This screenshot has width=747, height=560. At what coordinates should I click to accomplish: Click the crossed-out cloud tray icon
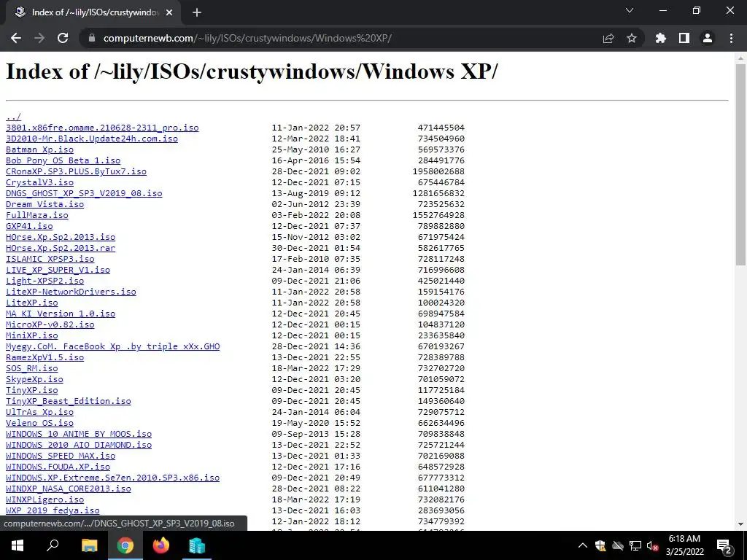coord(618,545)
